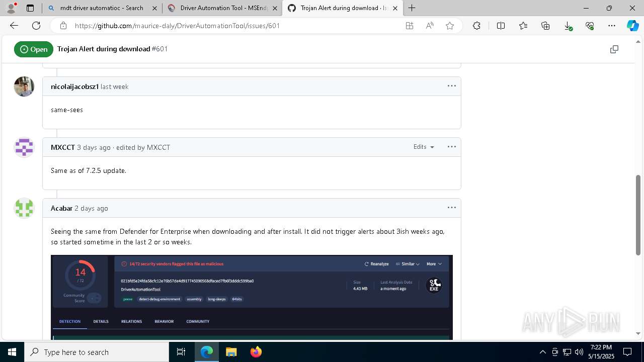This screenshot has width=644, height=362.
Task: Visit the Acabar profile link
Action: click(x=61, y=208)
